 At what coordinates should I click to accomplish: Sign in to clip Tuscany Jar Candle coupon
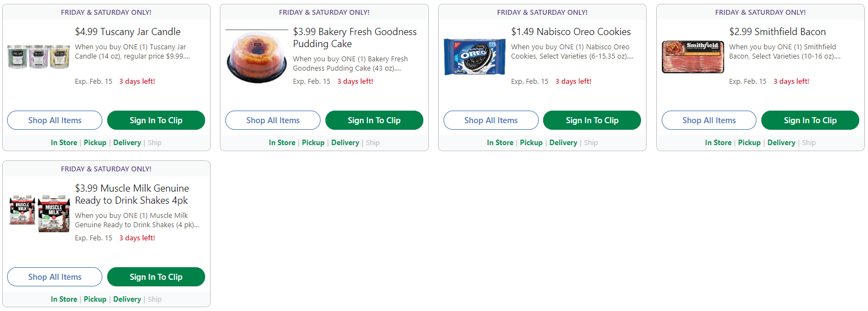(156, 120)
